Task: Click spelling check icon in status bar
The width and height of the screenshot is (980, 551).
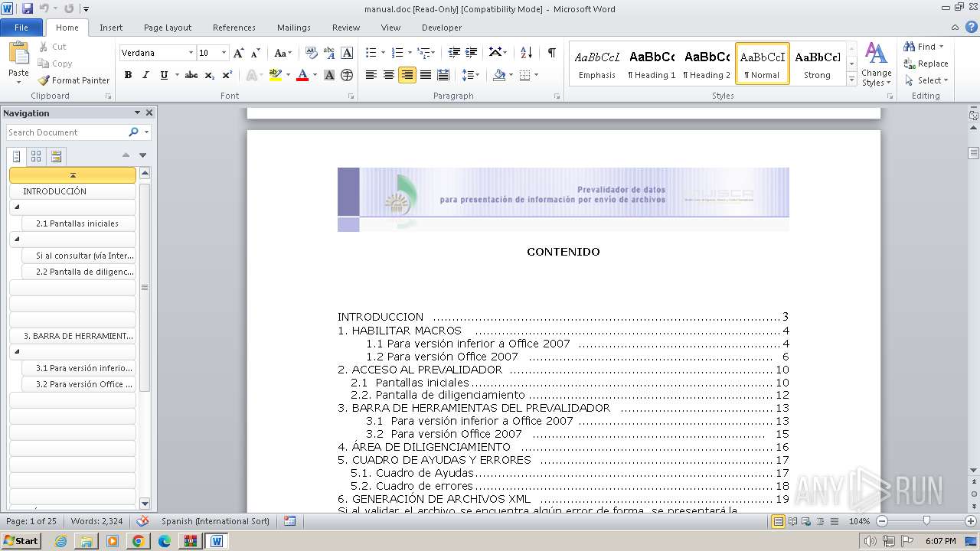Action: click(x=142, y=521)
